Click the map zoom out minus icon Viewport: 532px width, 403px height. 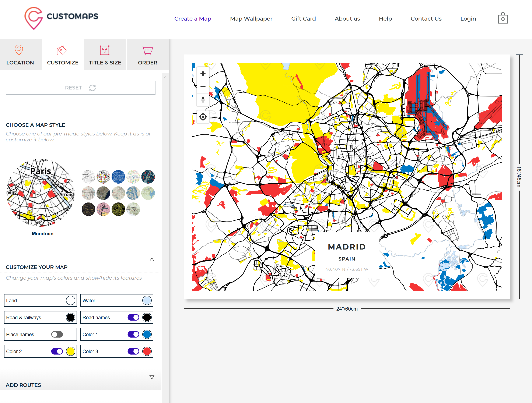point(203,87)
